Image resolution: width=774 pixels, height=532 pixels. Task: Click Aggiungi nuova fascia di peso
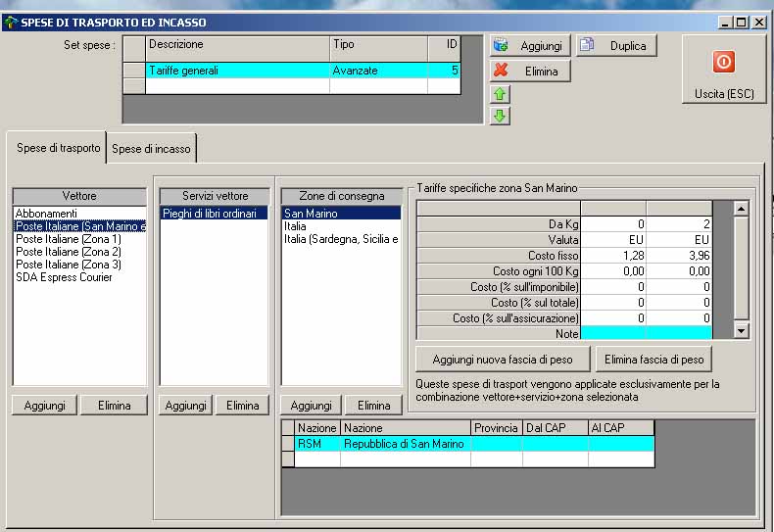tap(503, 360)
